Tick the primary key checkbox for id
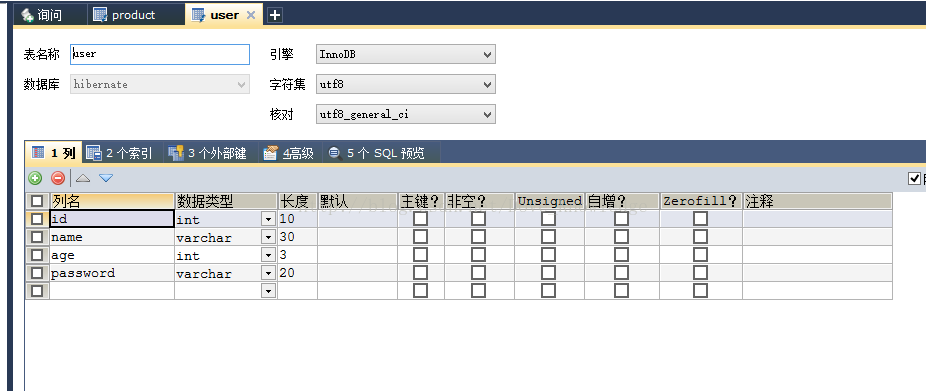926x391 pixels. (420, 219)
